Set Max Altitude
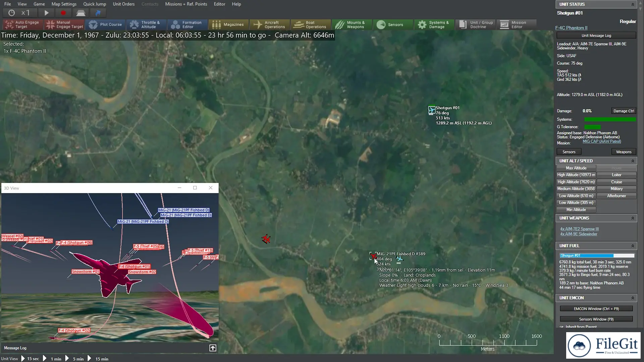 click(576, 168)
